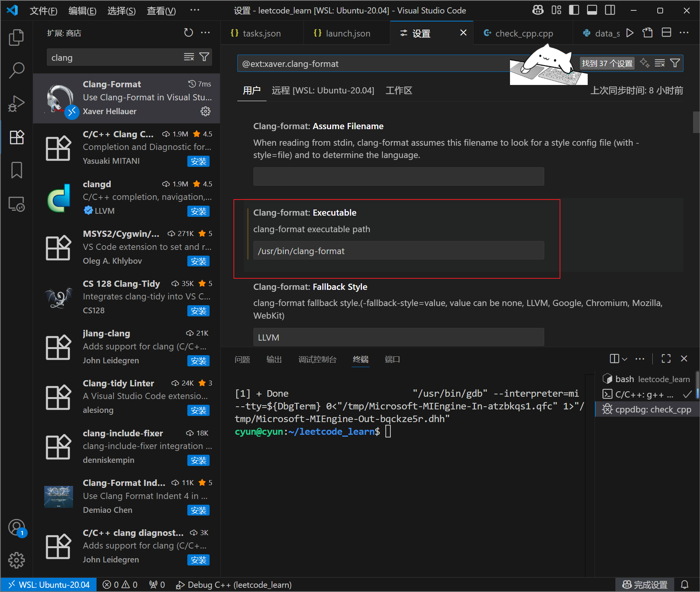Open the Manage gear in activity bar
The height and width of the screenshot is (592, 700).
click(x=16, y=560)
